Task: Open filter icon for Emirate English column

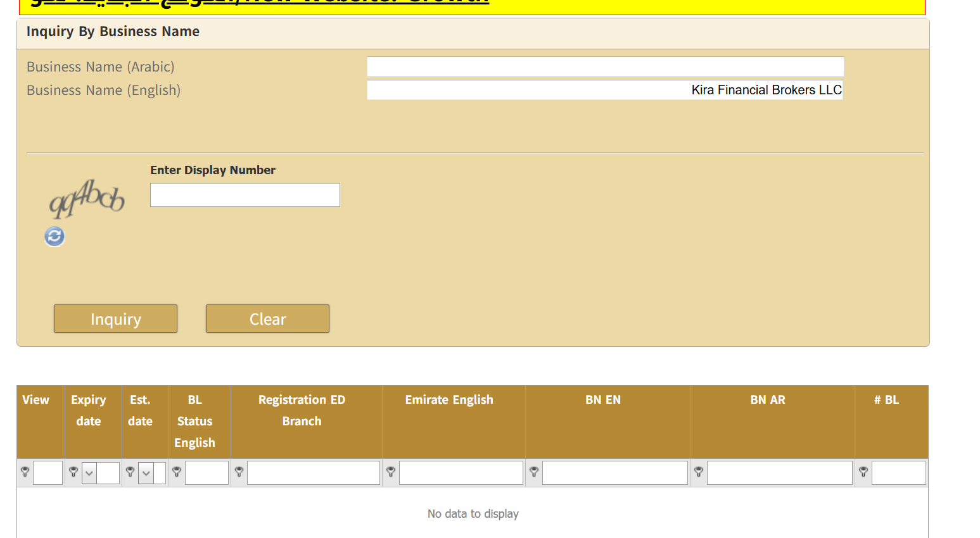Action: click(391, 472)
